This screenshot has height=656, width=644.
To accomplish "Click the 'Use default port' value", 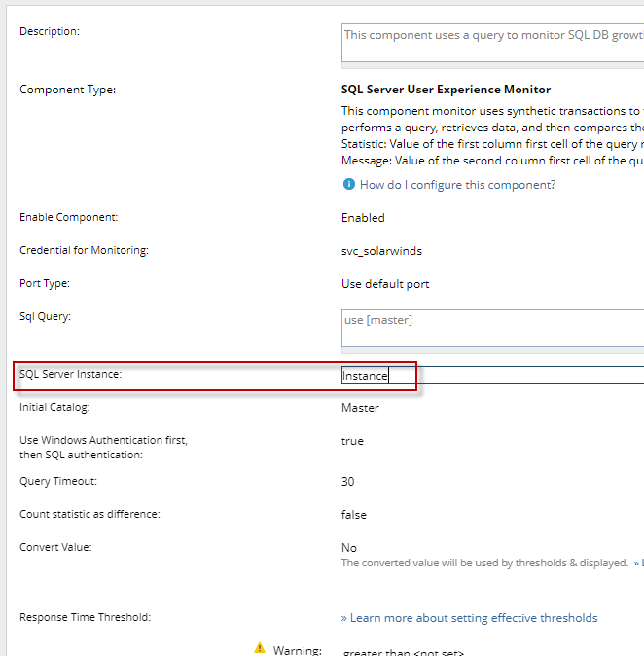I will 385,284.
